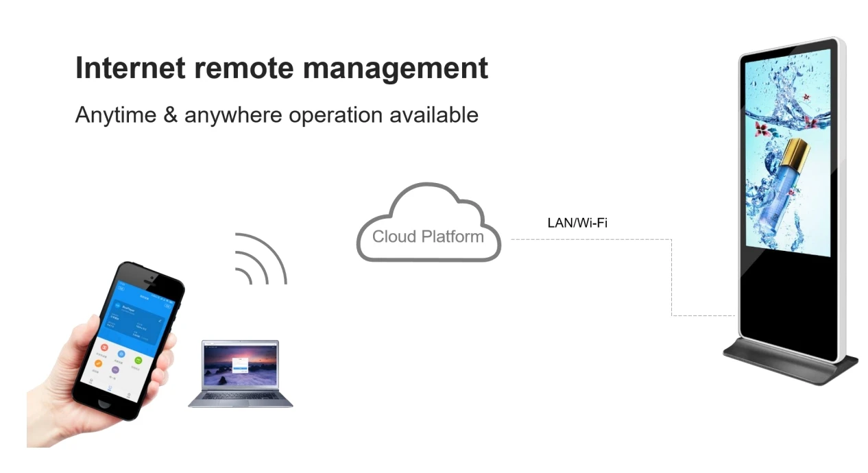Click "Anytime & anywhere operation available" subtitle

click(276, 114)
